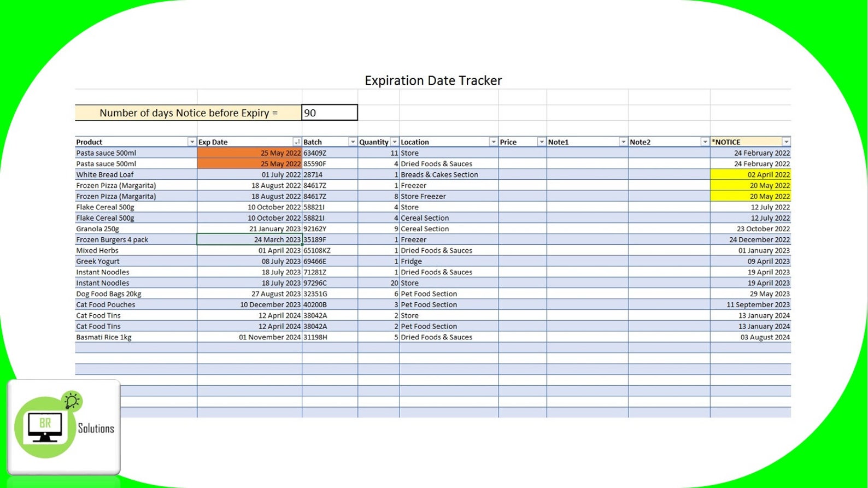Select batch number 97296C cell
This screenshot has width=868, height=488.
click(330, 283)
